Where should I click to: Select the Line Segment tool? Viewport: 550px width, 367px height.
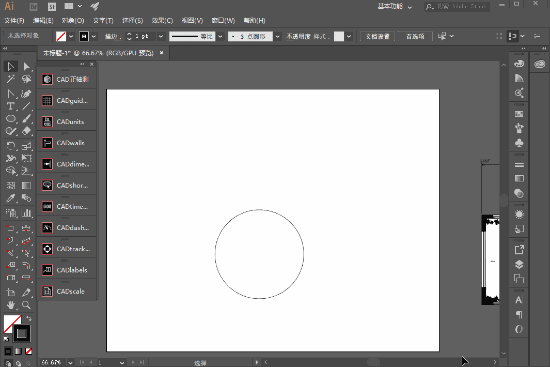(26, 106)
